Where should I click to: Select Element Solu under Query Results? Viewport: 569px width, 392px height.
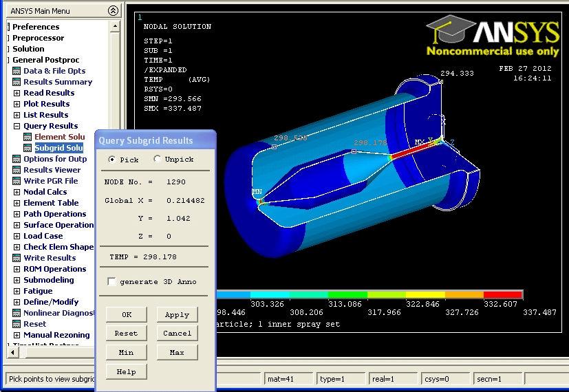pyautogui.click(x=59, y=137)
